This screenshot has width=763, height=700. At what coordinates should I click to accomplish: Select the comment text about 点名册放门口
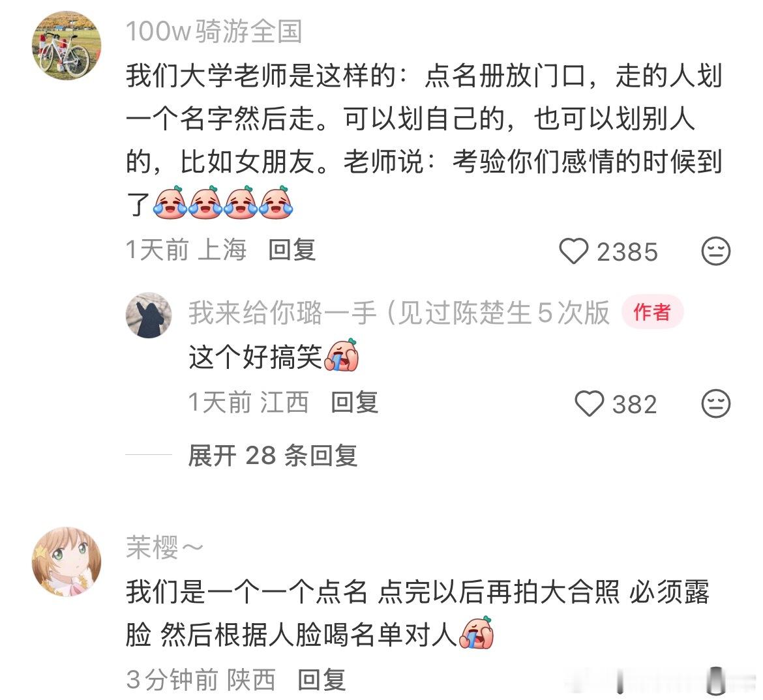424,140
